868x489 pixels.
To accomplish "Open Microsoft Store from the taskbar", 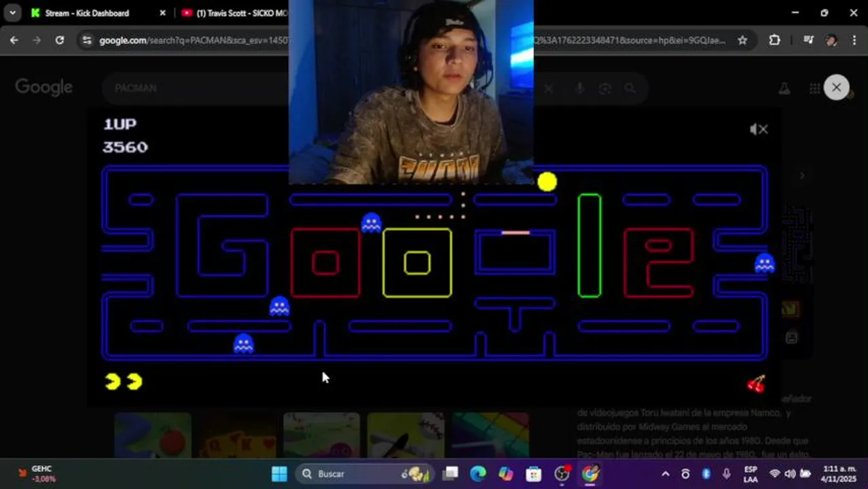I will click(x=534, y=473).
